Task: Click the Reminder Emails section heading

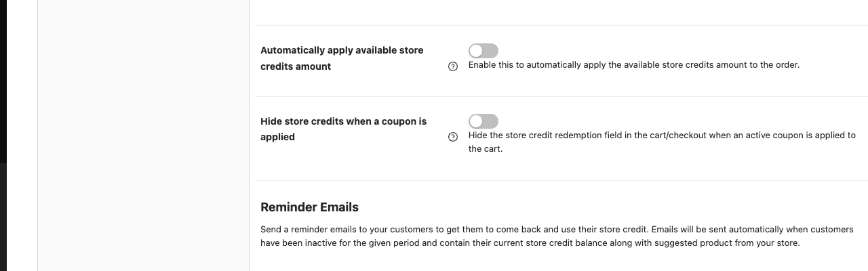Action: pos(309,207)
